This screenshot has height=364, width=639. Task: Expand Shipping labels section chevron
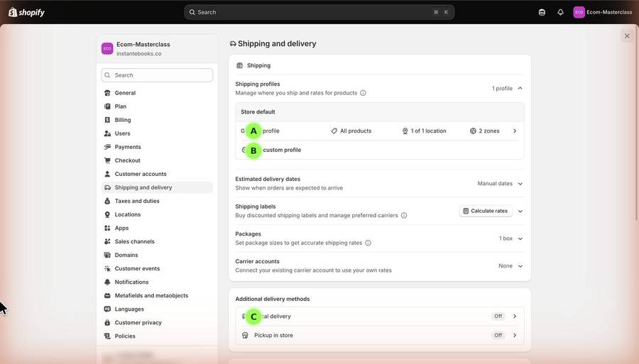(x=520, y=211)
